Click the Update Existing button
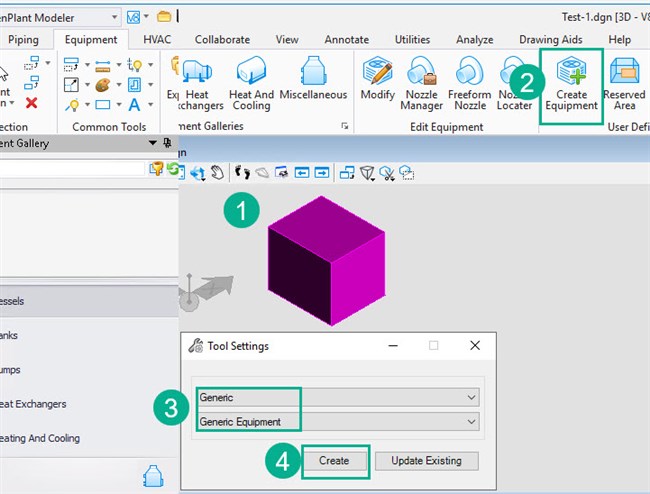This screenshot has width=650, height=494. tap(427, 461)
